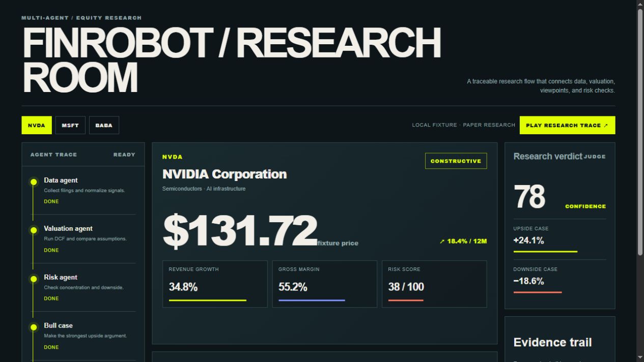Open the Valuation agent trace entry
This screenshot has width=644, height=362.
(x=83, y=239)
